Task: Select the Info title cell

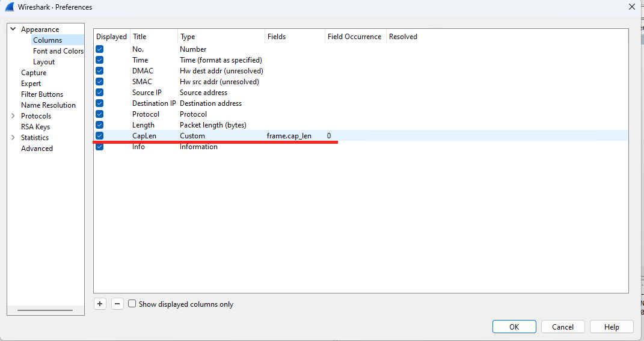Action: pos(138,147)
